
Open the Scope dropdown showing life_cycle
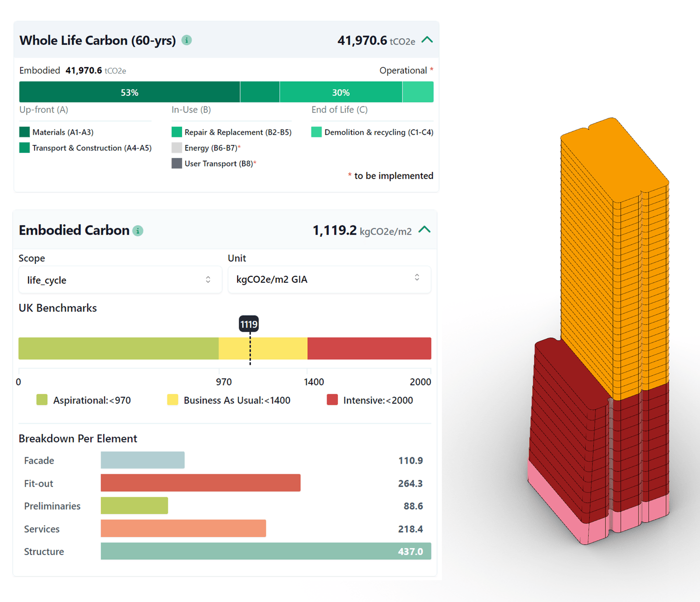pyautogui.click(x=120, y=280)
